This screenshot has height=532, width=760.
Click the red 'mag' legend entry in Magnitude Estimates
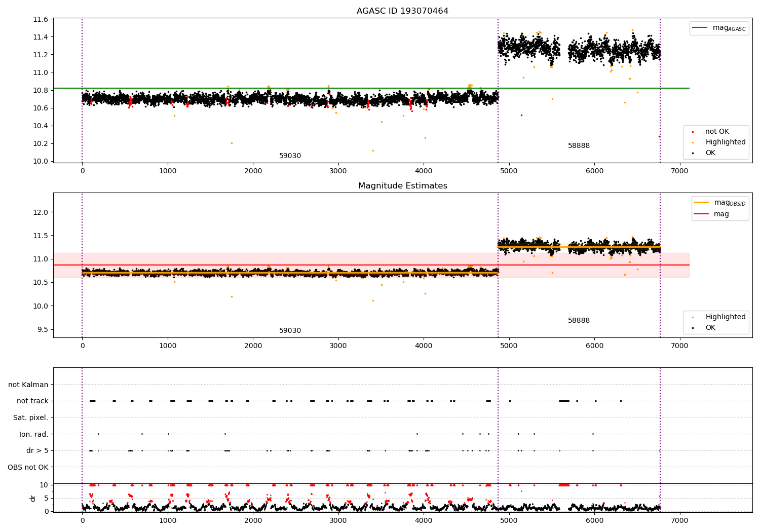coord(711,214)
